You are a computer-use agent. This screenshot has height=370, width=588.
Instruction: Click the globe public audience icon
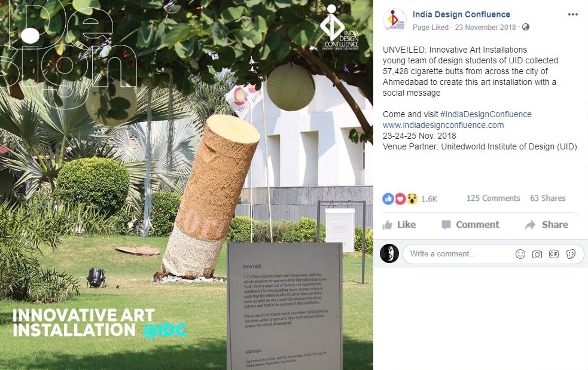(526, 27)
